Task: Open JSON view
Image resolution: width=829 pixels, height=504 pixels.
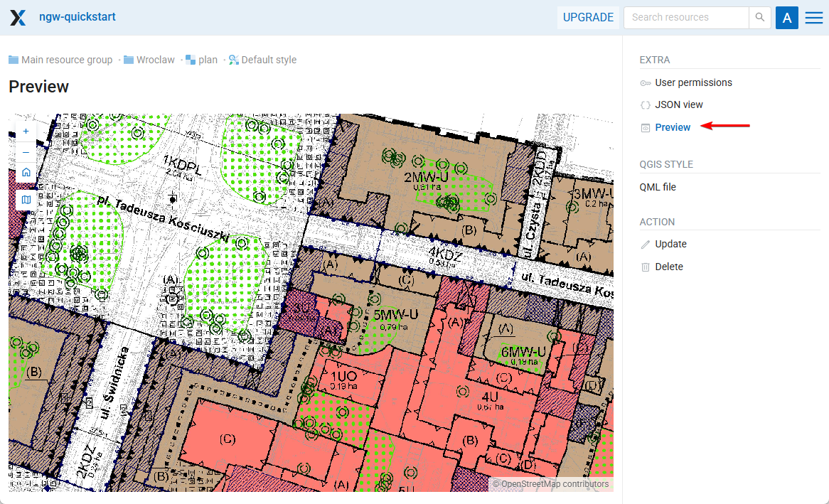Action: point(678,104)
